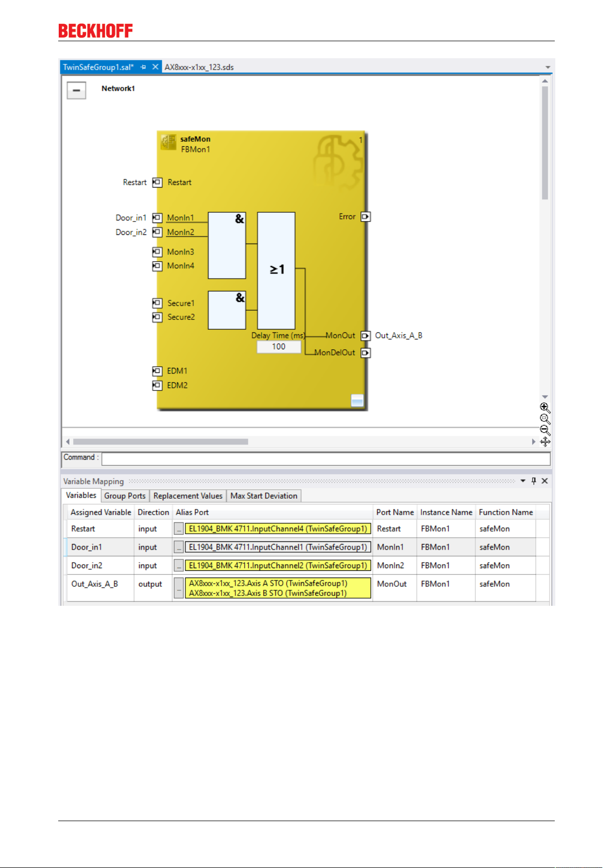Click the horizontal scrollbar right arrow

pyautogui.click(x=534, y=442)
